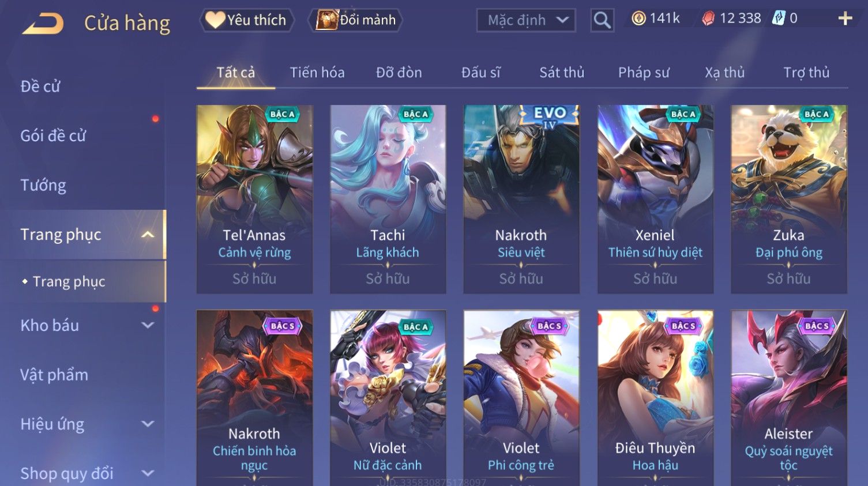Open Đổi mảnh fragment exchange
868x486 pixels.
(355, 20)
